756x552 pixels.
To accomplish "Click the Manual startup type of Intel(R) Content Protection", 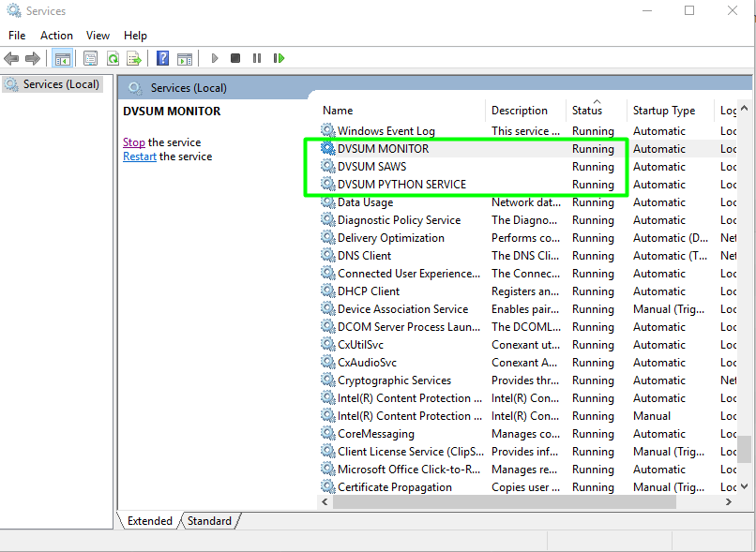I will pos(651,416).
